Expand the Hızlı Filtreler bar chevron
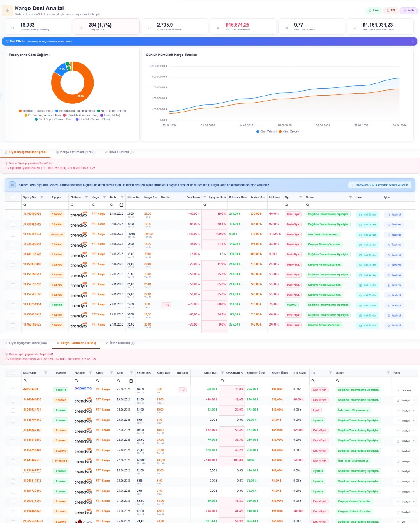This screenshot has width=420, height=523. [412, 41]
